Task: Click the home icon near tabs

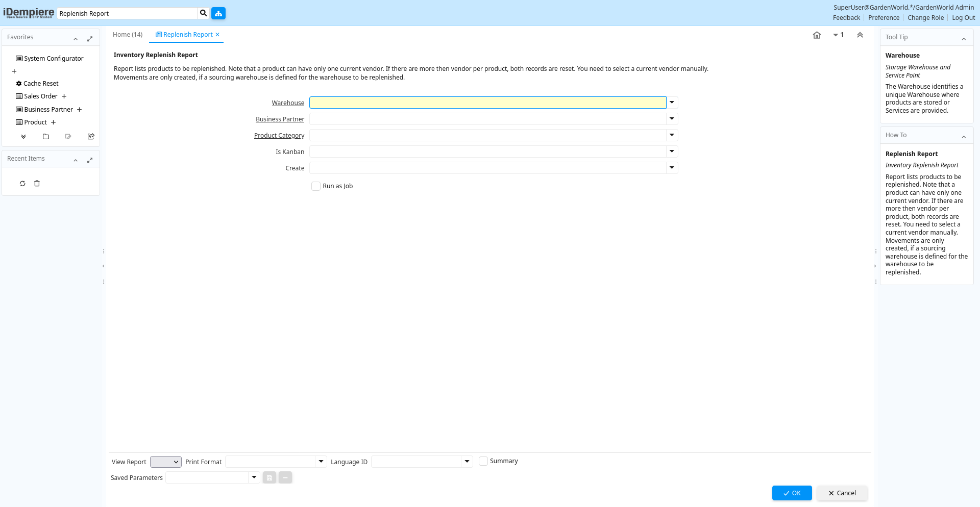Action: [x=817, y=35]
